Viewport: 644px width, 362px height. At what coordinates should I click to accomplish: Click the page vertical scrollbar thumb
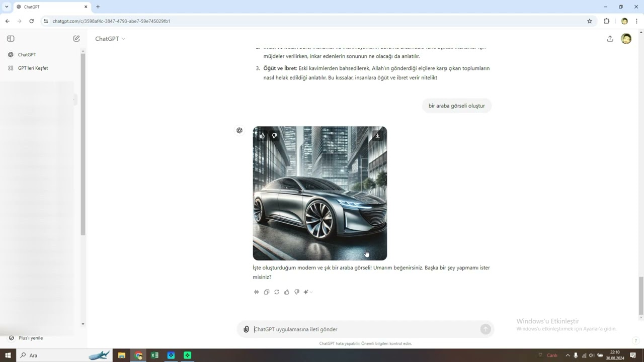[x=641, y=296]
